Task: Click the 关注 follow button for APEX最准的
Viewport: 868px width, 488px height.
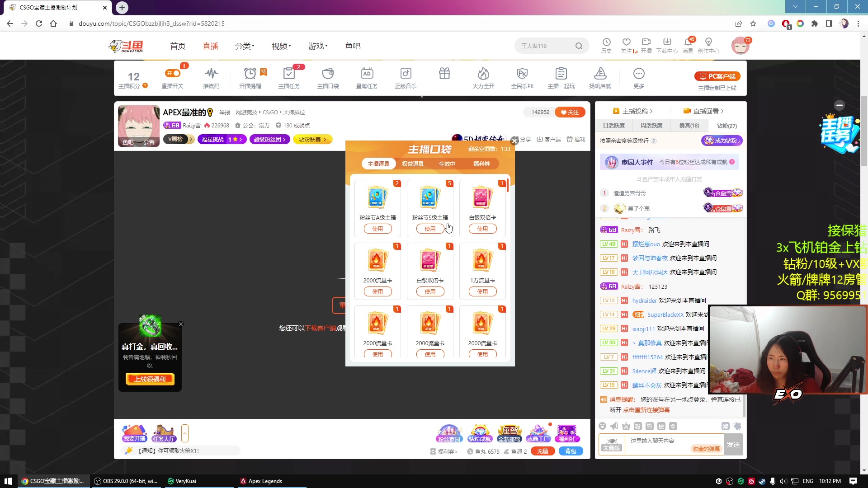Action: (570, 112)
